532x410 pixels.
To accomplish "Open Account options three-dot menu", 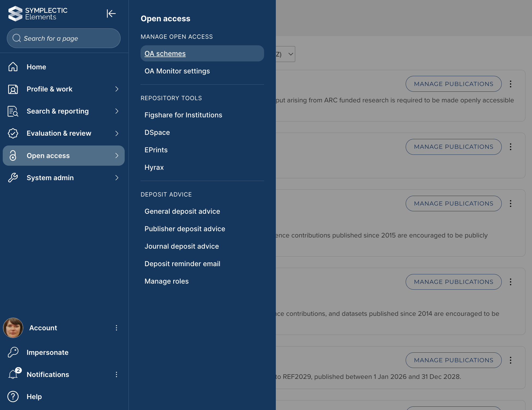I will pyautogui.click(x=116, y=328).
